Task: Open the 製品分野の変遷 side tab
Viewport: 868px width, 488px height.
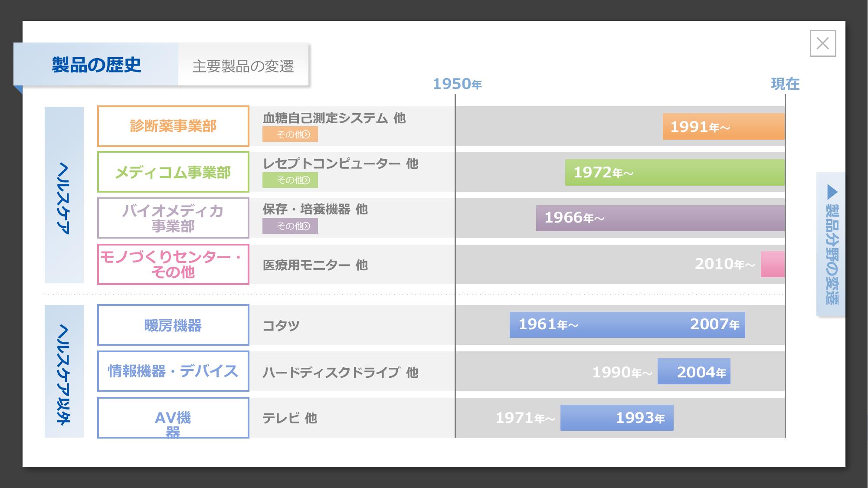Action: point(832,254)
